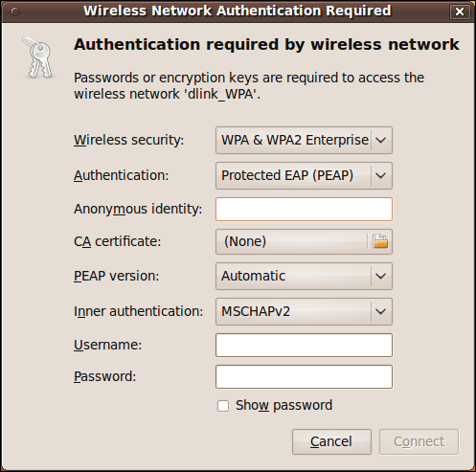Focus the Password input field
The height and width of the screenshot is (472, 476).
[x=304, y=376]
